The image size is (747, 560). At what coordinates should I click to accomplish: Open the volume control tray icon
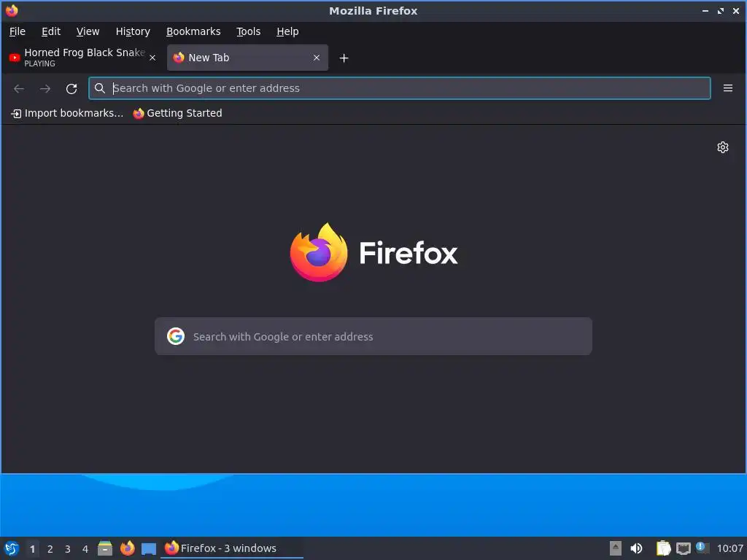point(636,548)
